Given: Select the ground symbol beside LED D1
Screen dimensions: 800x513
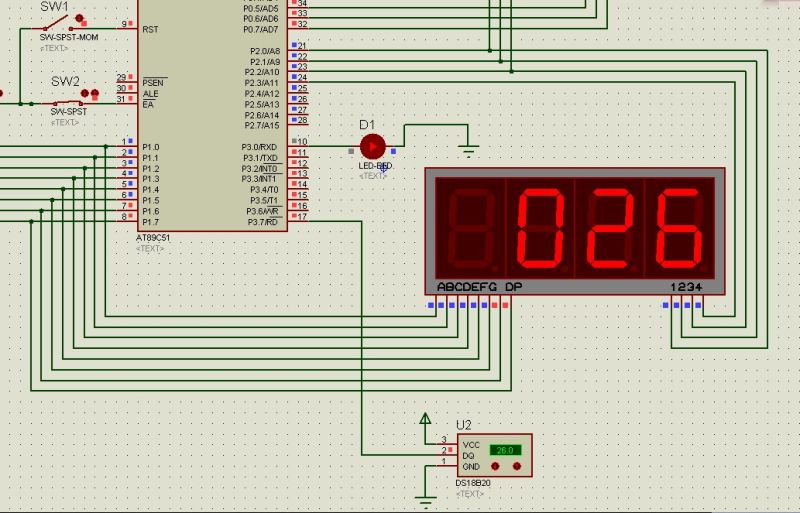Looking at the screenshot, I should point(468,151).
